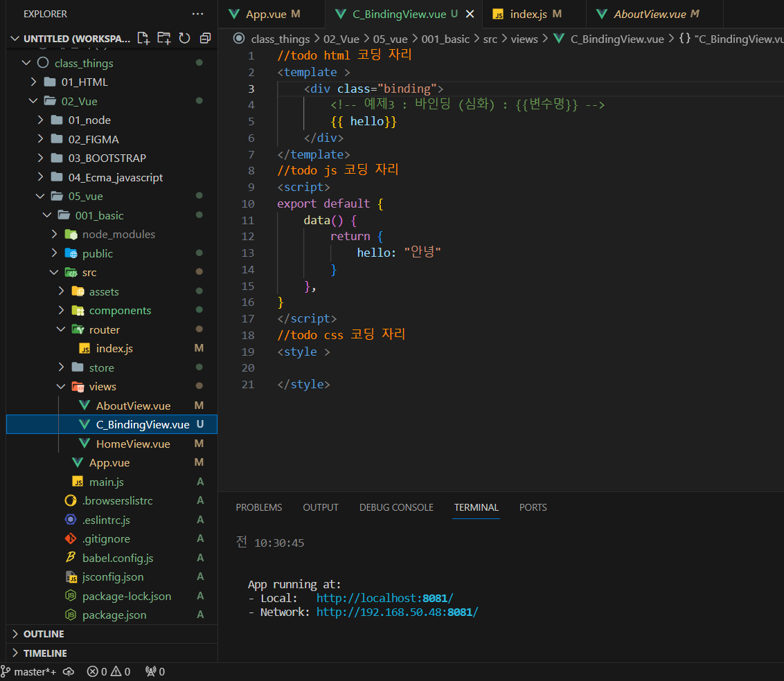Image resolution: width=784 pixels, height=681 pixels.
Task: Open the Explorer more actions ellipsis
Action: (x=198, y=14)
